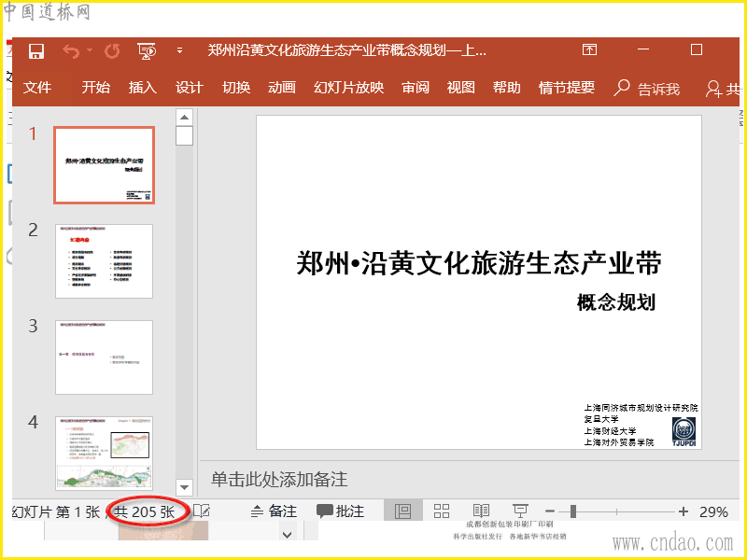
Task: Click the slide title 郑州•沿黄文化旅游生态产业带
Action: click(479, 263)
